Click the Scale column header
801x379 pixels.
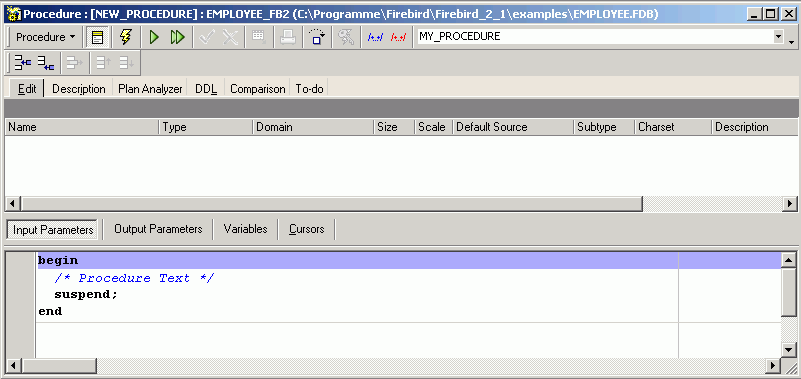433,127
